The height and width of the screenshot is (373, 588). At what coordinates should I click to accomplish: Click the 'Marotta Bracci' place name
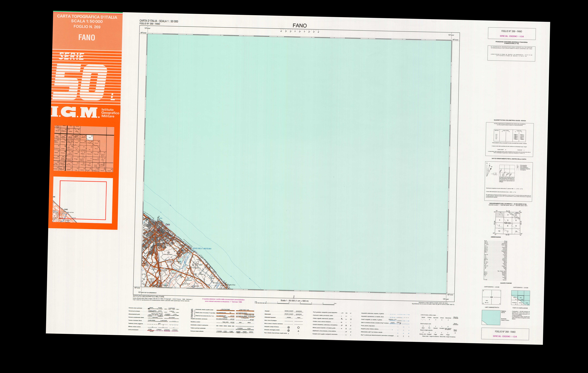[x=189, y=280]
